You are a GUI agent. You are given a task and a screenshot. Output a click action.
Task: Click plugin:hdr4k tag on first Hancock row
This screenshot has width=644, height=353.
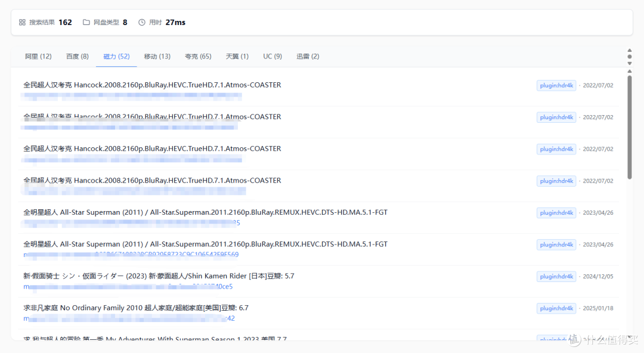(x=556, y=85)
